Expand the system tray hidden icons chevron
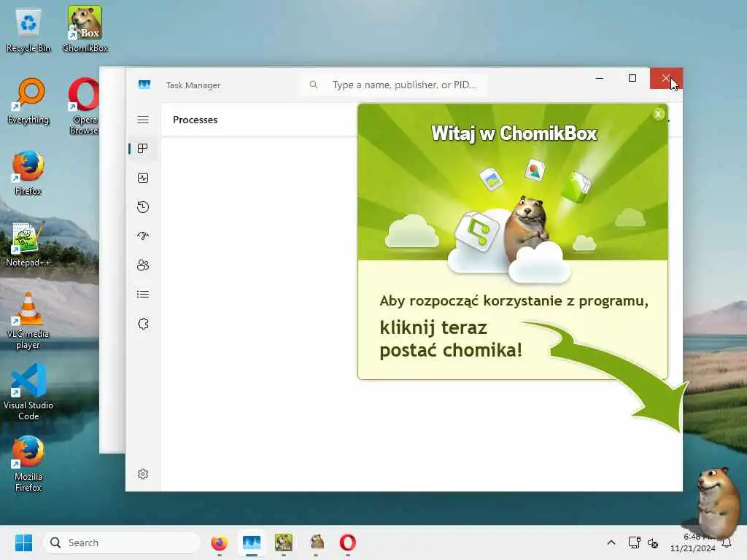747x560 pixels. click(x=611, y=542)
